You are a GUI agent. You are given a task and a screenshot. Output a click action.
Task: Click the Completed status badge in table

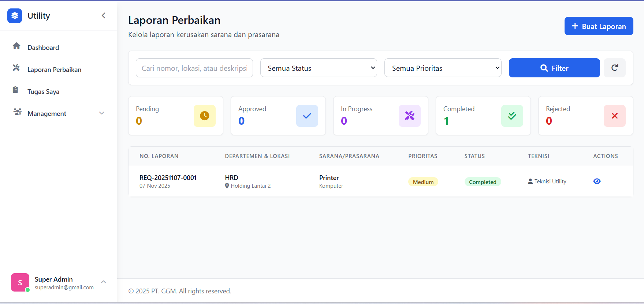click(x=483, y=182)
